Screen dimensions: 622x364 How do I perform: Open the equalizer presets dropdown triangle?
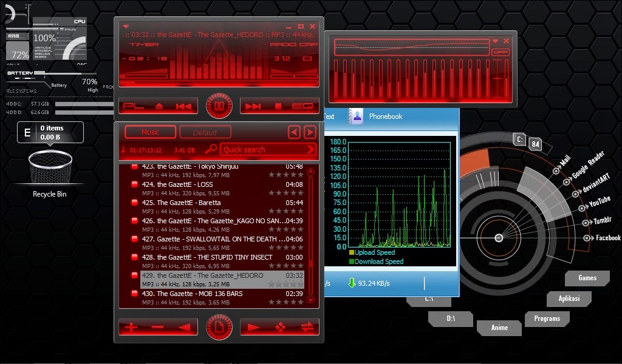(x=496, y=41)
